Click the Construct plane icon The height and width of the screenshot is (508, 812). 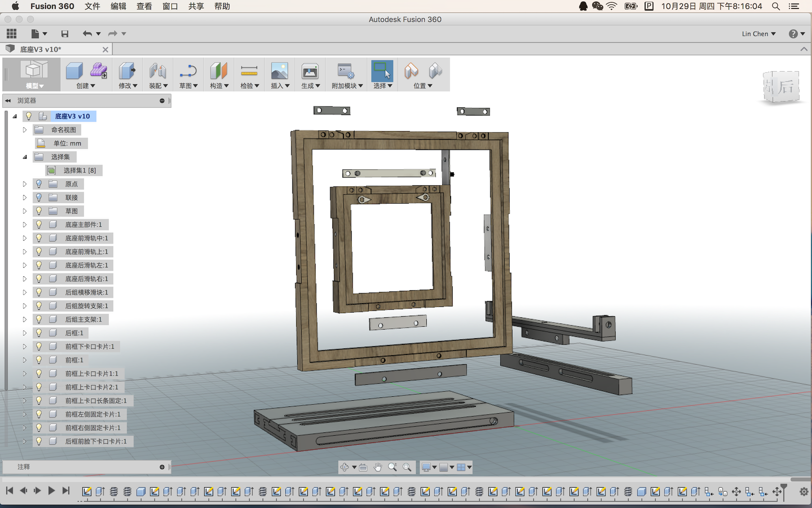[x=218, y=71]
